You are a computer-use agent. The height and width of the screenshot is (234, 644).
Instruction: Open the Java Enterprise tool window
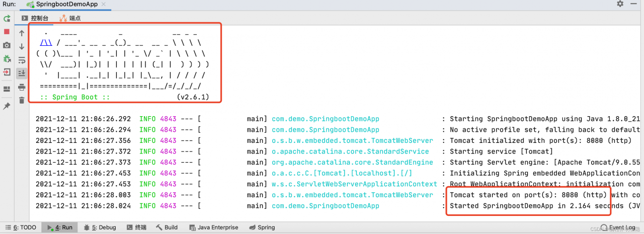tap(213, 227)
